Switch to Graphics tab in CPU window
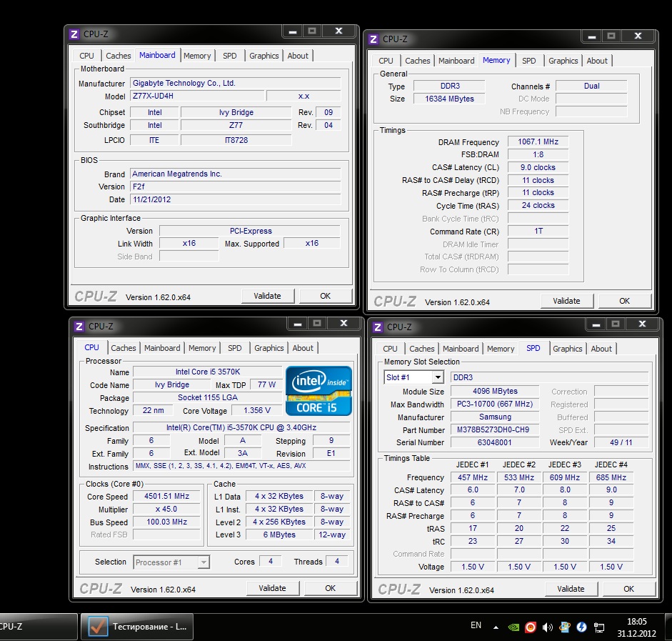672x641 pixels. (269, 348)
